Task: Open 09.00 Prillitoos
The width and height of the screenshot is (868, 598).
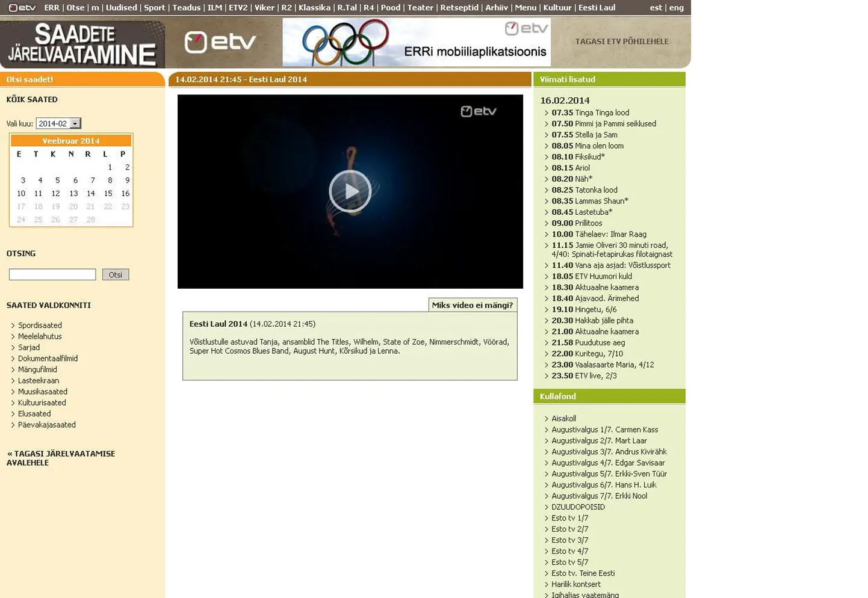Action: click(577, 223)
